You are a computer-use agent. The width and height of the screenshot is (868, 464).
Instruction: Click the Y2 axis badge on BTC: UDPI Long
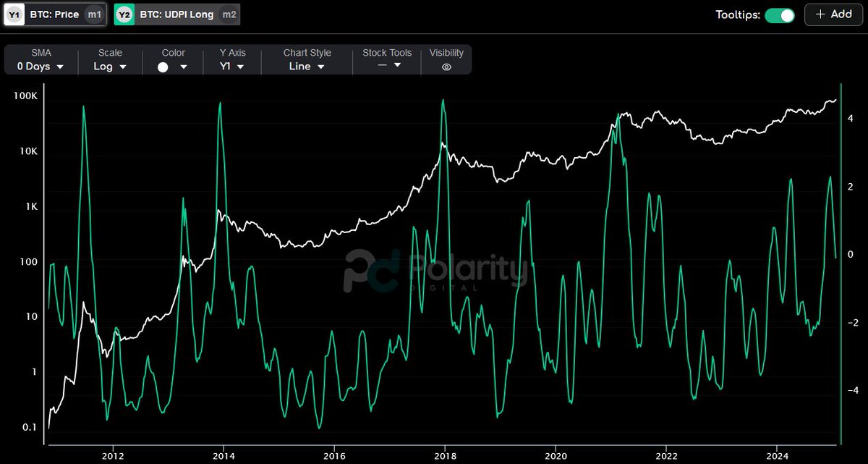pos(123,13)
